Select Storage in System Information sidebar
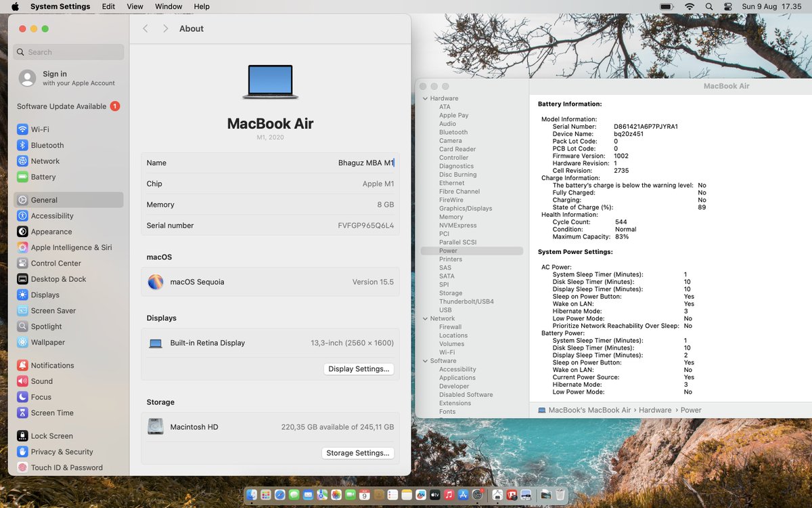Screen dimensions: 812x508 pos(451,293)
